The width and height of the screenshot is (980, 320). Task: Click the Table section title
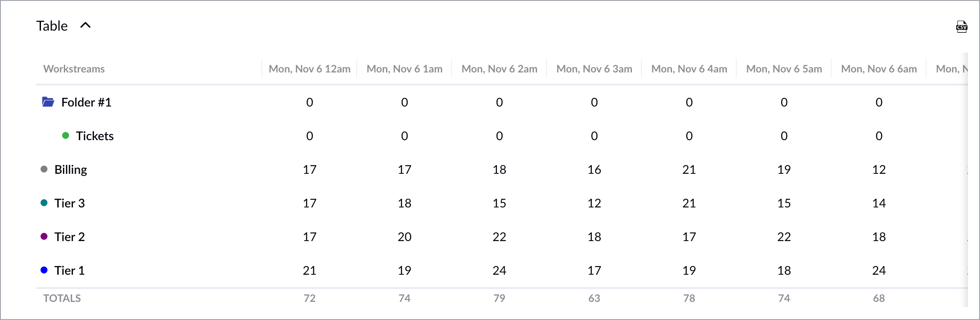52,26
